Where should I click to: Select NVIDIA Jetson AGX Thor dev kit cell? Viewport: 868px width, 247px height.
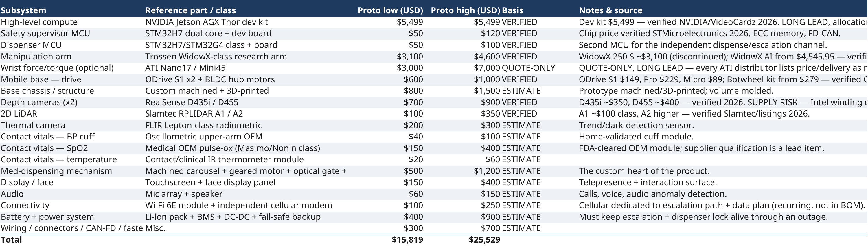(x=207, y=22)
